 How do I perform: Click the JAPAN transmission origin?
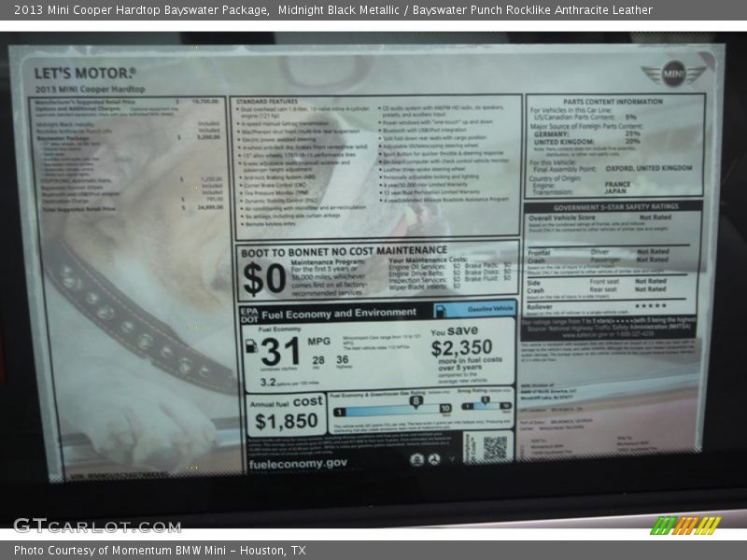coord(615,191)
